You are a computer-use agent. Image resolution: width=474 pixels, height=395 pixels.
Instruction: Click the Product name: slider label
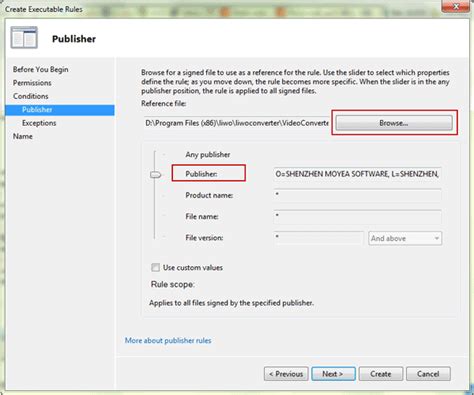pyautogui.click(x=209, y=195)
